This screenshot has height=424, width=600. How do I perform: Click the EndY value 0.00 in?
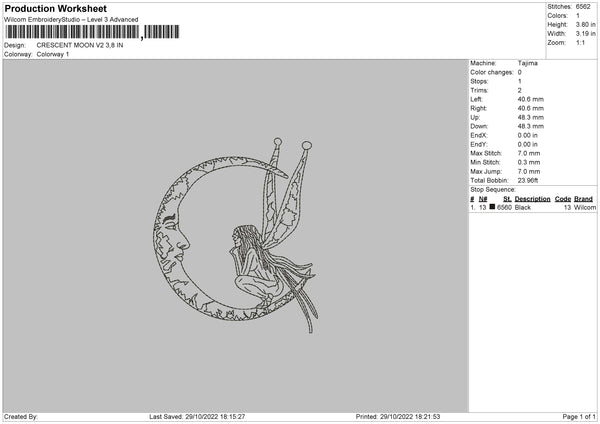528,144
